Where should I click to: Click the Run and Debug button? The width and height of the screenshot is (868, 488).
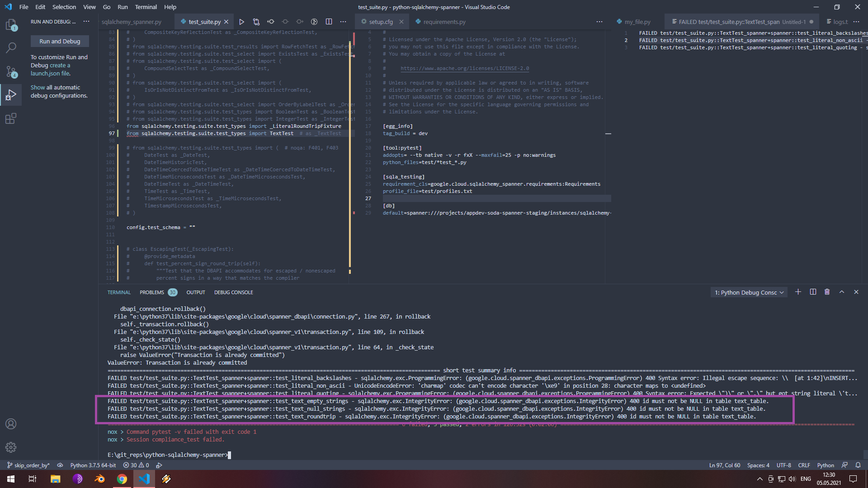tap(60, 41)
